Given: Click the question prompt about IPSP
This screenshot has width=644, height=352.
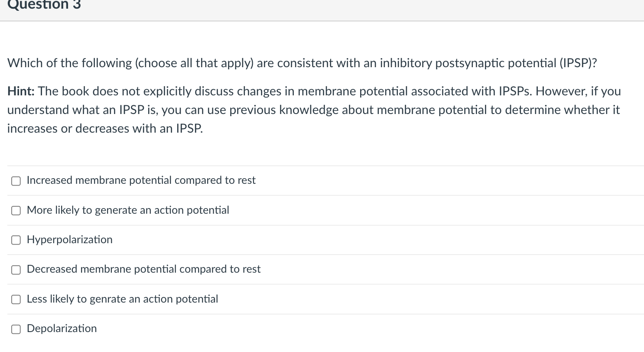Looking at the screenshot, I should pos(302,63).
